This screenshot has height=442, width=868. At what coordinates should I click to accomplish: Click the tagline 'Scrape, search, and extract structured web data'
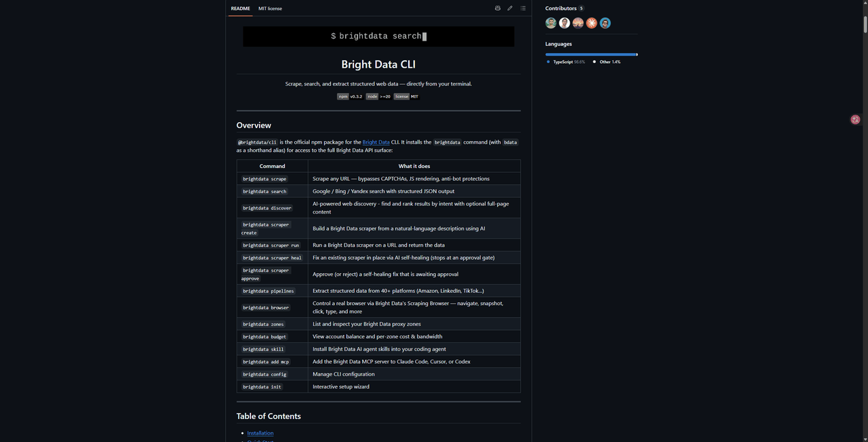click(378, 84)
